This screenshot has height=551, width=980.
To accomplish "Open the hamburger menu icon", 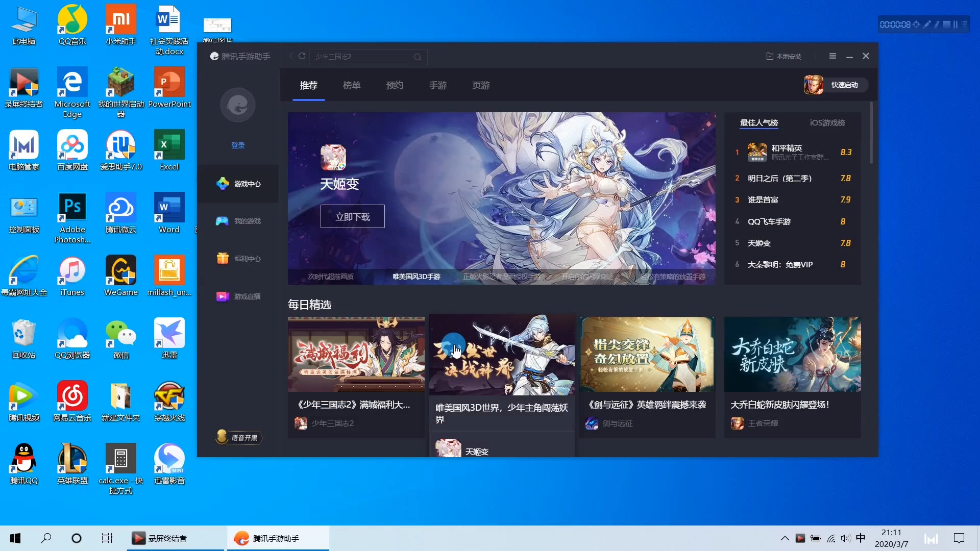I will coord(832,56).
